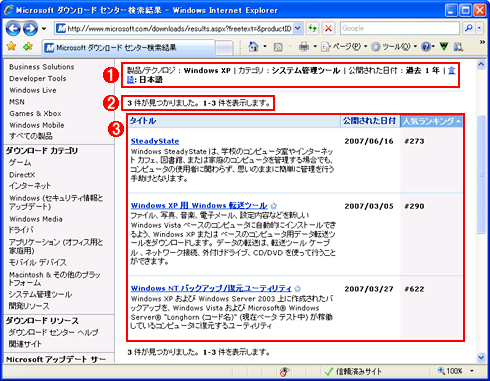Viewport: 490px width, 381px height.
Task: Open the Games & Xbox link
Action: 35,113
